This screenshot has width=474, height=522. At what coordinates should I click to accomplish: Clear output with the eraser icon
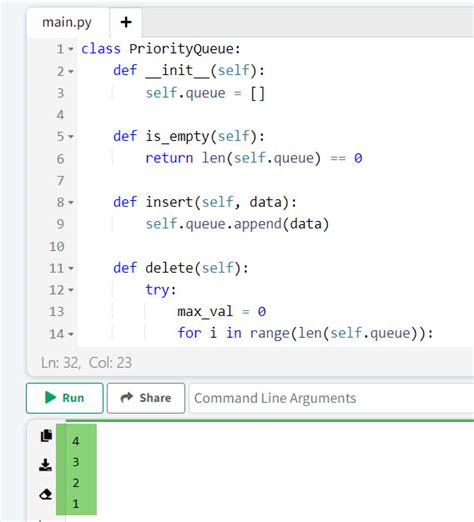click(46, 494)
